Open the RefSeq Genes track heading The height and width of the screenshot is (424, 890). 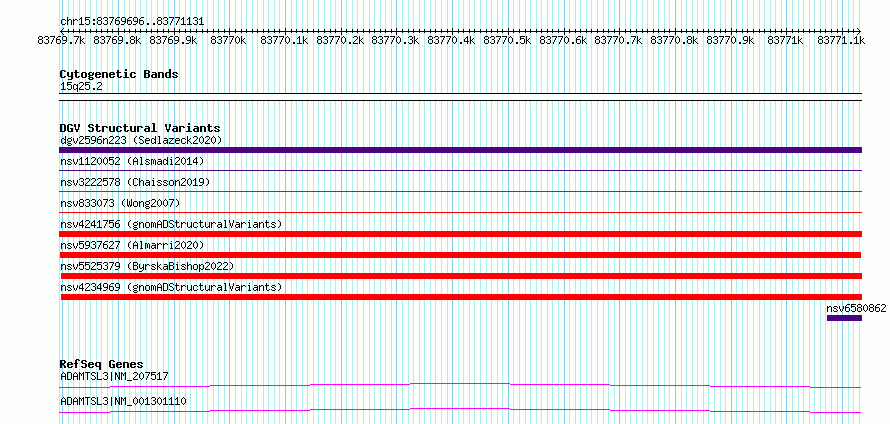[x=102, y=364]
